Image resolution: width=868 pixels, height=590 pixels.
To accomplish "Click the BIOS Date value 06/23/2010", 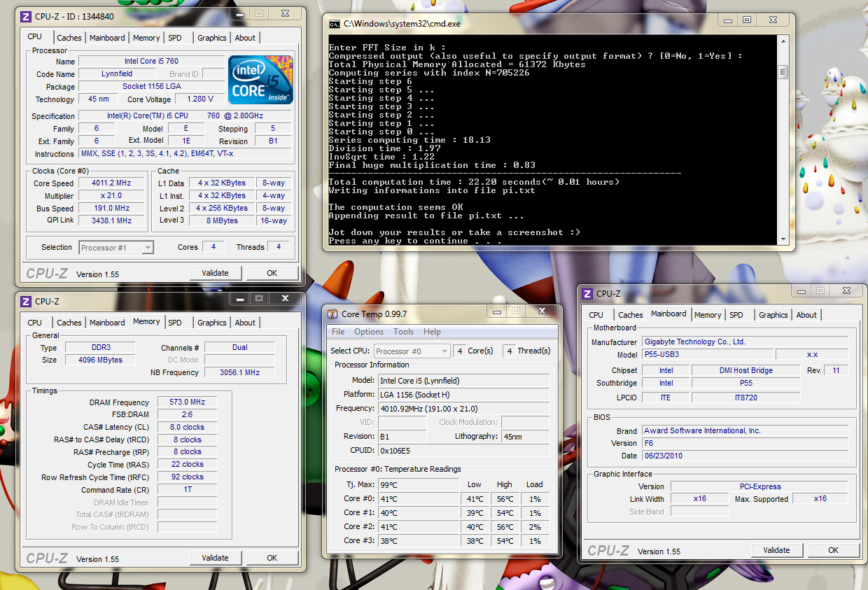I will (745, 456).
